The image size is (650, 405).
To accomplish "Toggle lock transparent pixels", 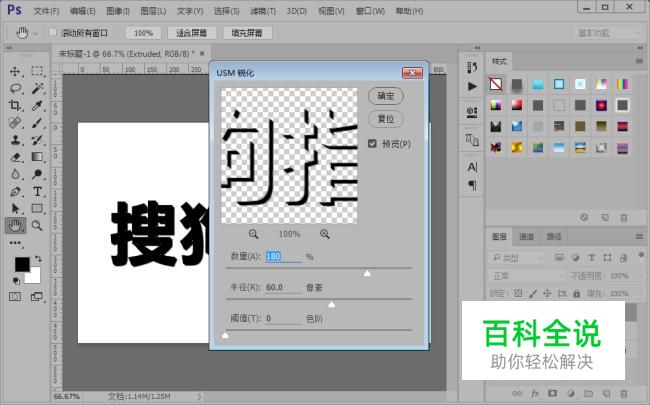I will [518, 293].
